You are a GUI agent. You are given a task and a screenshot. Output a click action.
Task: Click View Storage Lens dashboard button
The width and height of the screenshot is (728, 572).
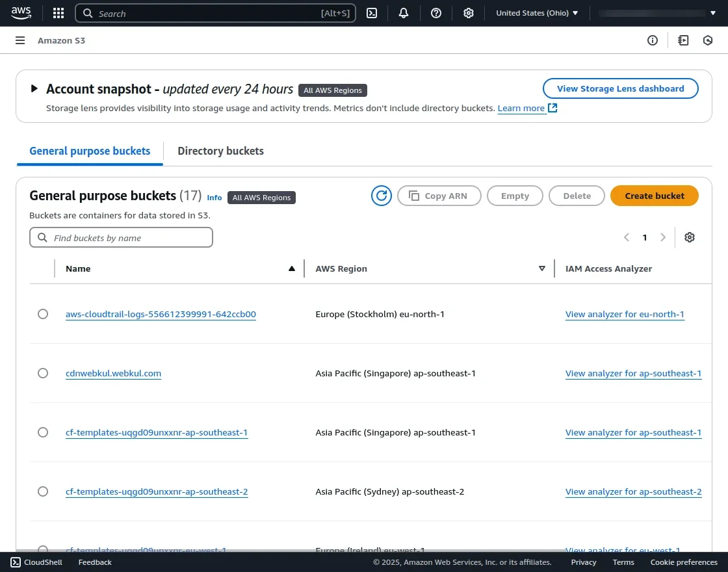coord(620,88)
